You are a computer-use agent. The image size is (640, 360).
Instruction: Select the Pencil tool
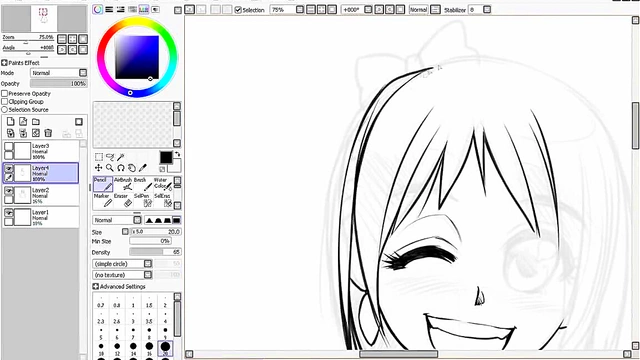point(103,184)
